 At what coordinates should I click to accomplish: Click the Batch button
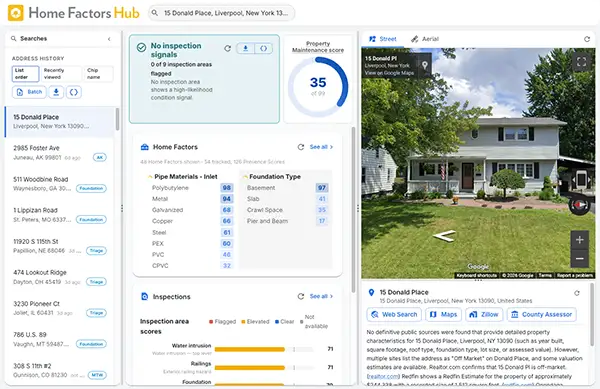click(x=29, y=92)
